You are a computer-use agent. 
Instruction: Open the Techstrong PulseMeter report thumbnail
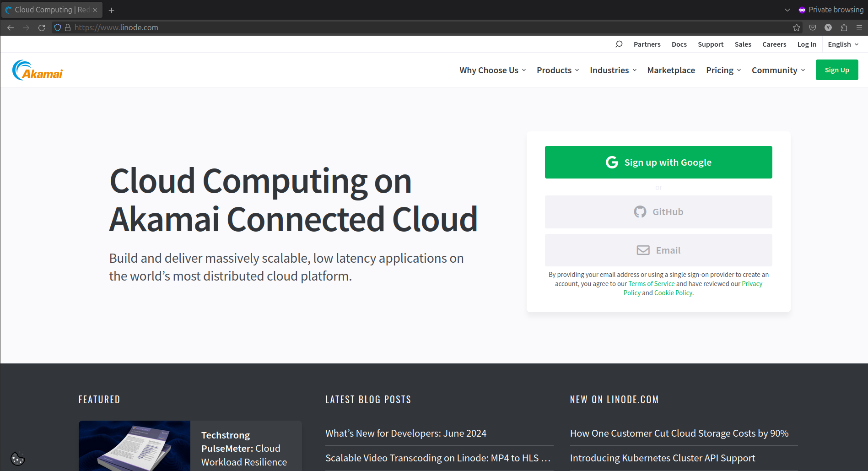tap(135, 446)
